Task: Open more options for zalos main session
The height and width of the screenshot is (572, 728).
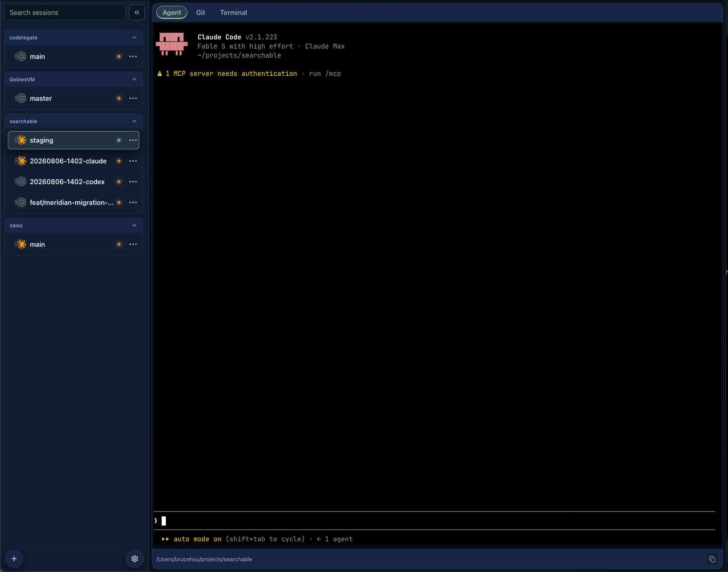Action: 133,244
